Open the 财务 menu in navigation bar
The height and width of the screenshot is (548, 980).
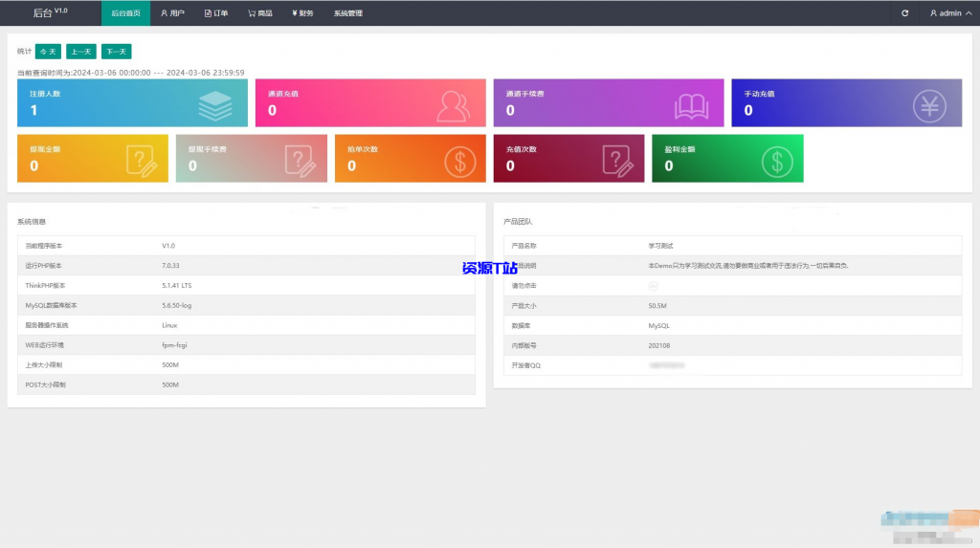(x=302, y=13)
